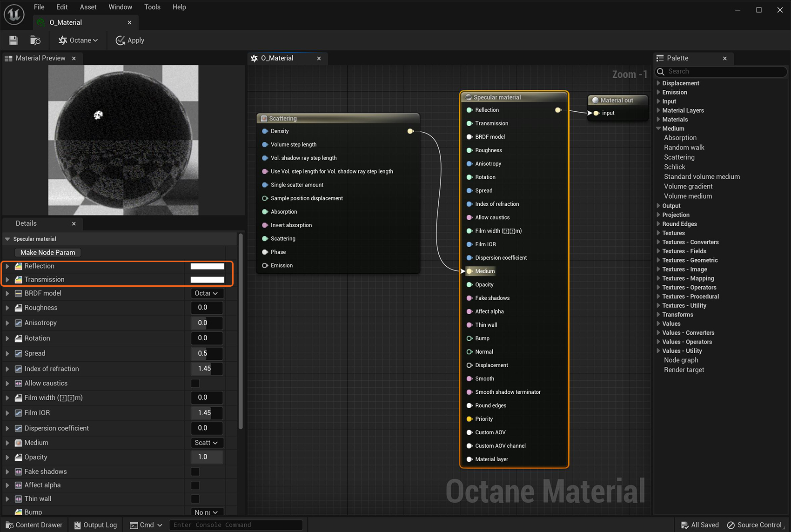Open the Octane toolbar dropdown
The height and width of the screenshot is (532, 791).
click(78, 40)
